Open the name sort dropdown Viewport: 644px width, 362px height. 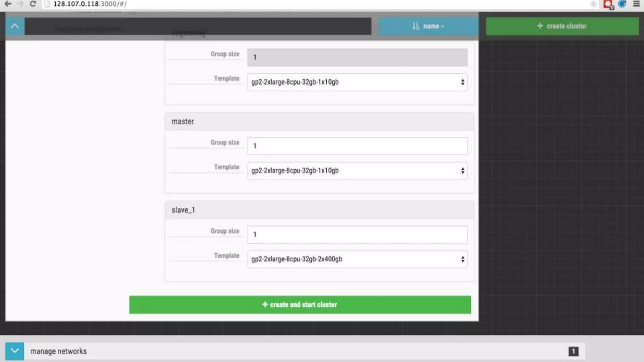428,26
